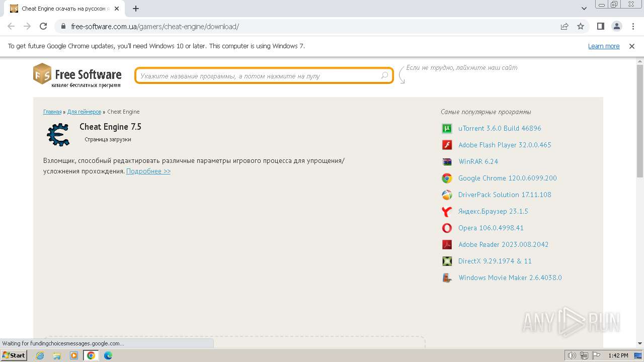
Task: Click the Adobe Reader icon
Action: (447, 244)
